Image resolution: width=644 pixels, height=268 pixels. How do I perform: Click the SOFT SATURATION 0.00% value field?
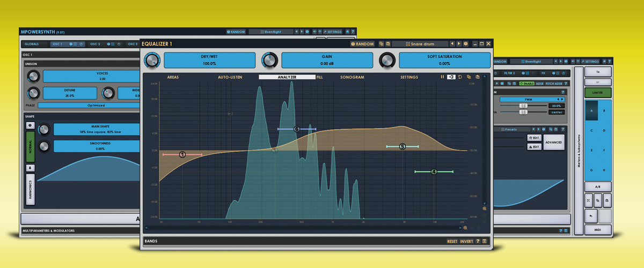pos(444,59)
